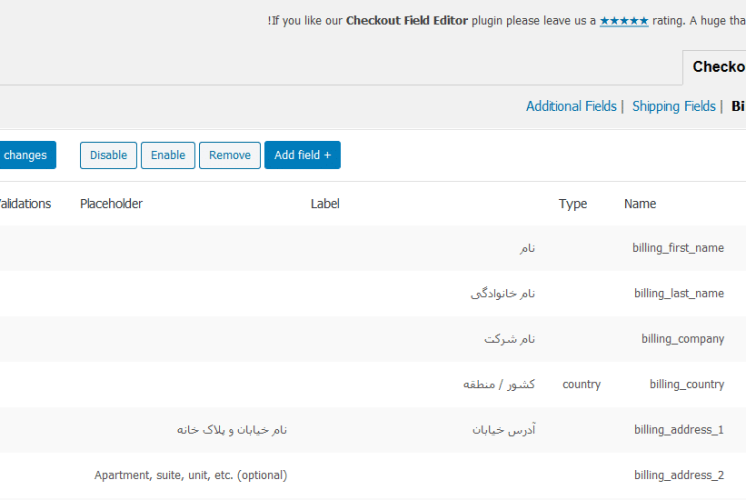Select the billing_country row
This screenshot has height=500, width=746.
(x=373, y=384)
